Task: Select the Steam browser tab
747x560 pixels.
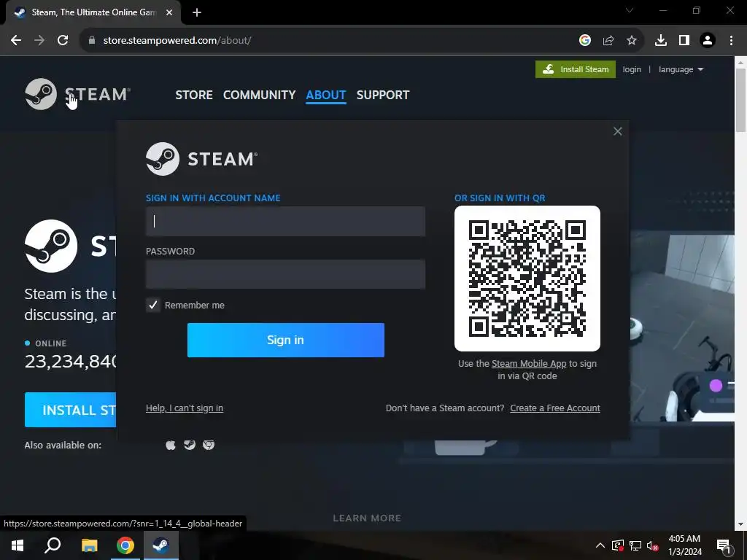Action: [93, 13]
